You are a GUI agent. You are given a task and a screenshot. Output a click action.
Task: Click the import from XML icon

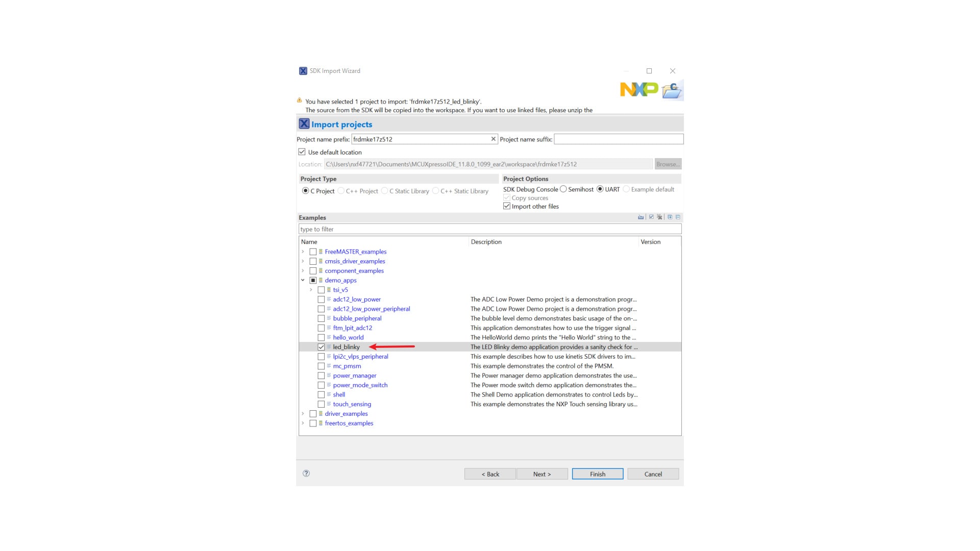click(x=641, y=217)
